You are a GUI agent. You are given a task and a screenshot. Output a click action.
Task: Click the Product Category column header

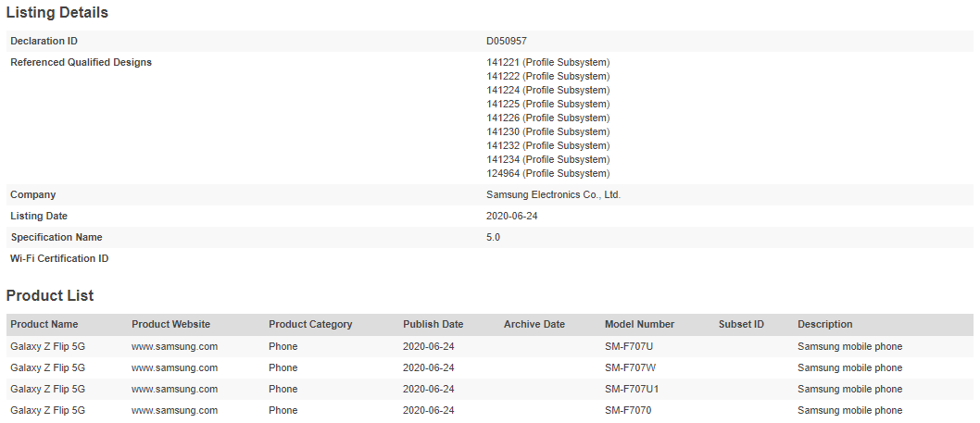[x=310, y=324]
